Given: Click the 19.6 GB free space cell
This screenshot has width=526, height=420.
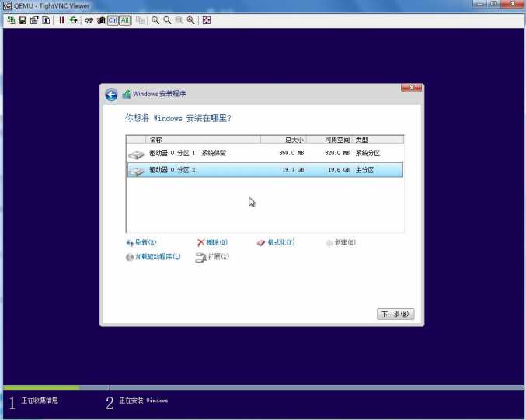Looking at the screenshot, I should point(339,170).
